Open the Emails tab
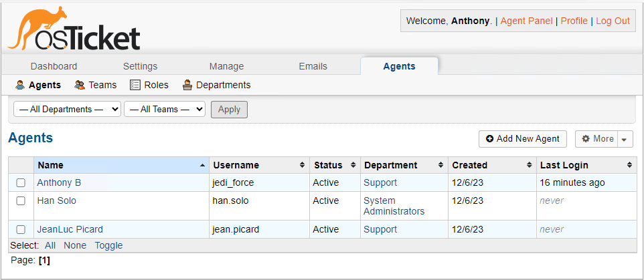This screenshot has height=280, width=644. pyautogui.click(x=313, y=66)
